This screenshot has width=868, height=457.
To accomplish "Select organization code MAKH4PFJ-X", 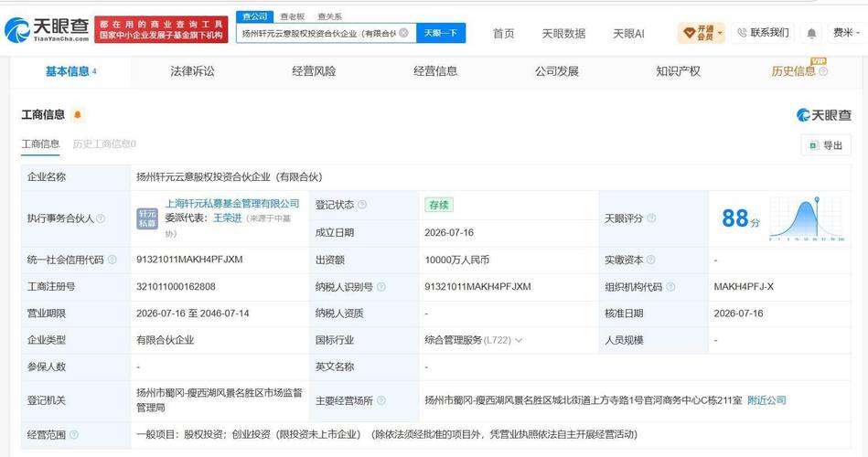I will pos(744,287).
